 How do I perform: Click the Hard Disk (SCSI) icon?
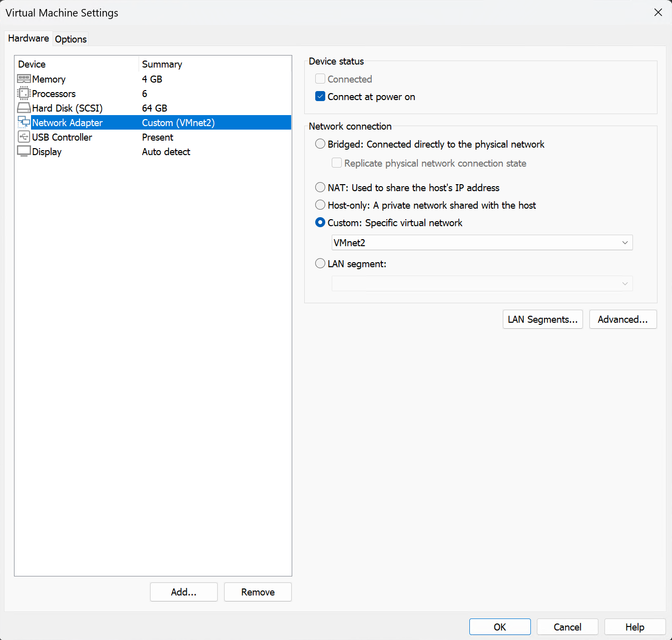coord(24,108)
